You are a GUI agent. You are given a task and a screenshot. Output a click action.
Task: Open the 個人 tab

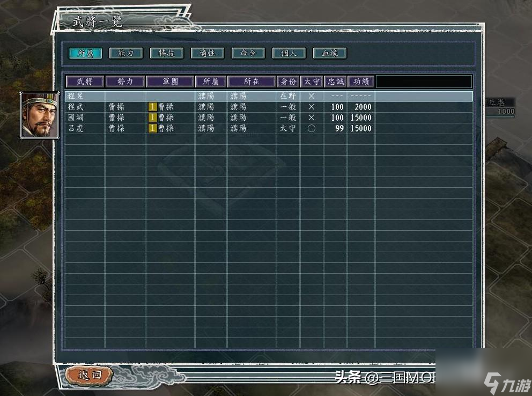pos(289,53)
